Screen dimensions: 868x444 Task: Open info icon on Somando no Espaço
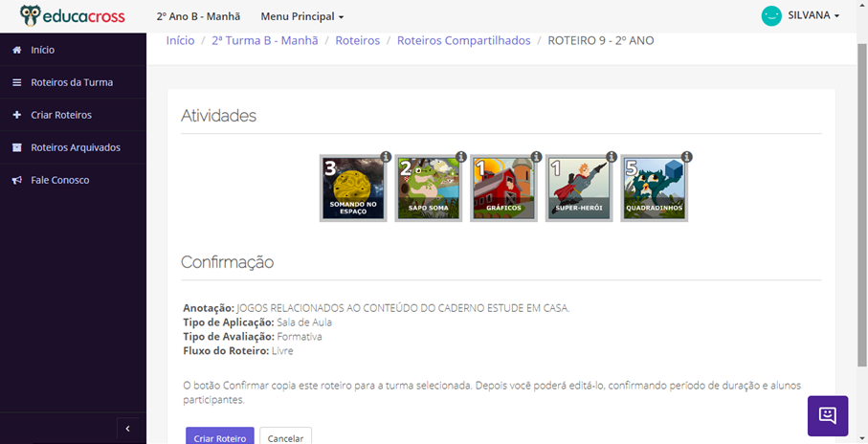[387, 157]
